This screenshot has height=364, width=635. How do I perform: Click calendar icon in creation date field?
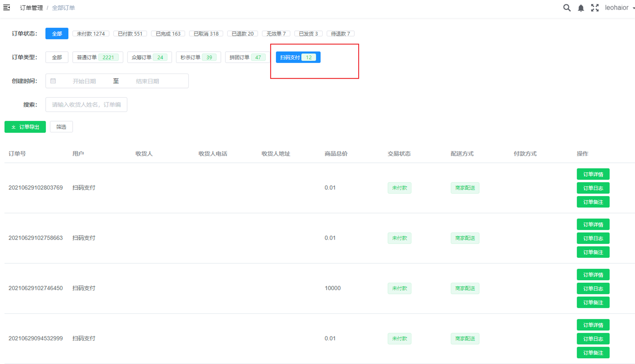[53, 81]
